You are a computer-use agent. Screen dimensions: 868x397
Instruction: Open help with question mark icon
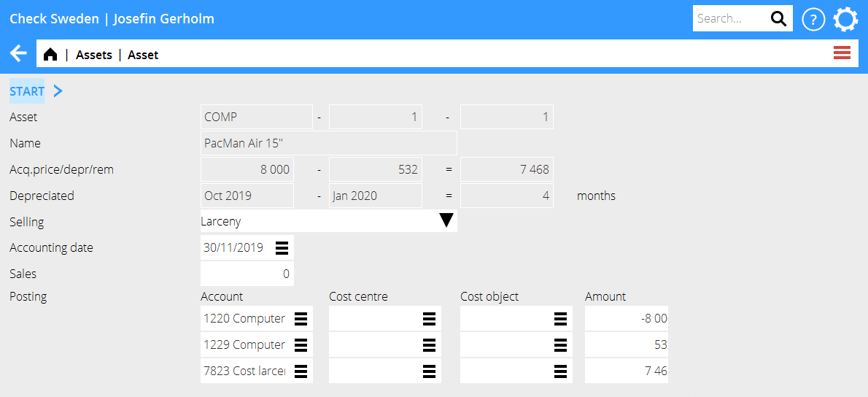point(813,20)
